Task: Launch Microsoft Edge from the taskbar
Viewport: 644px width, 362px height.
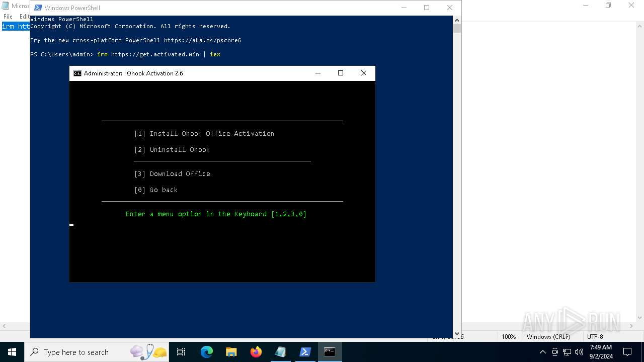Action: point(207,352)
